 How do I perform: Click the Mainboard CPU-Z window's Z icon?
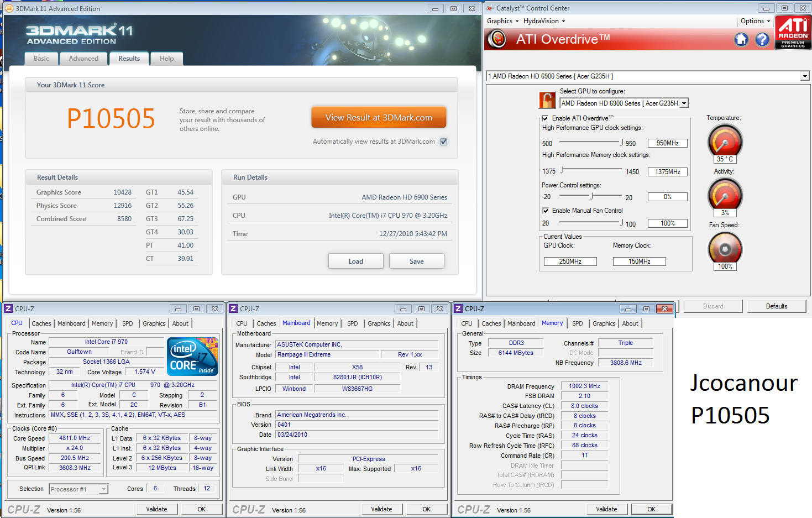coord(233,308)
